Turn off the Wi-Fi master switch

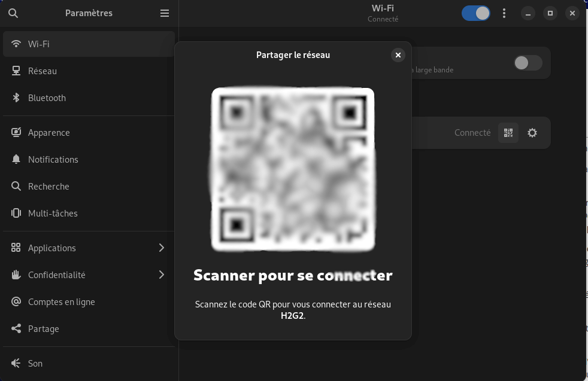[x=476, y=13]
